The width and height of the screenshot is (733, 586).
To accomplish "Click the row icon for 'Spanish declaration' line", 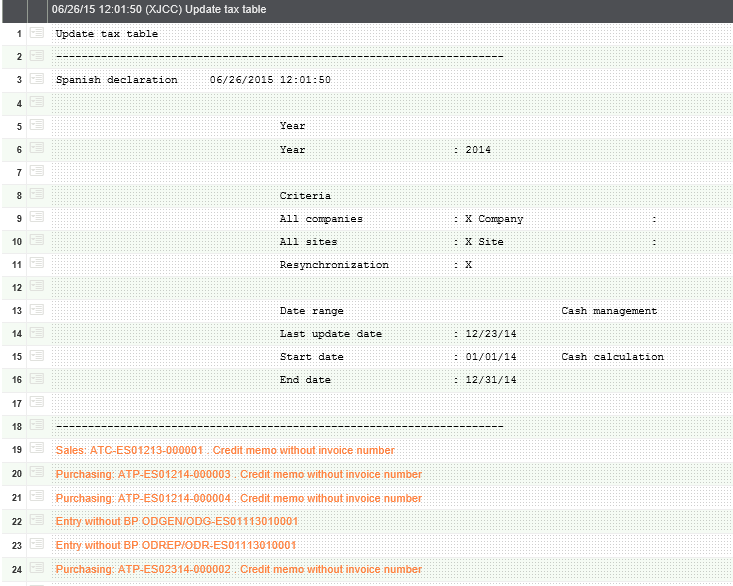I will pos(37,79).
